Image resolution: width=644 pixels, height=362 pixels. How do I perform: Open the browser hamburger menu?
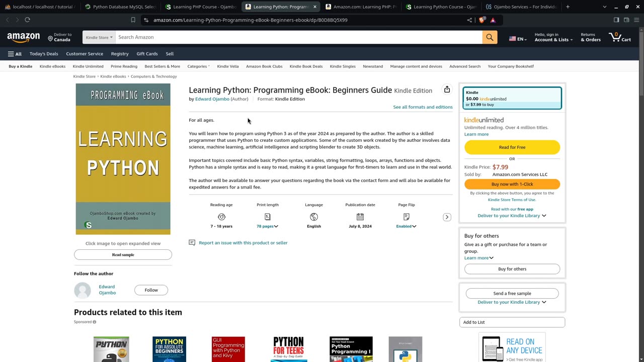pos(636,20)
